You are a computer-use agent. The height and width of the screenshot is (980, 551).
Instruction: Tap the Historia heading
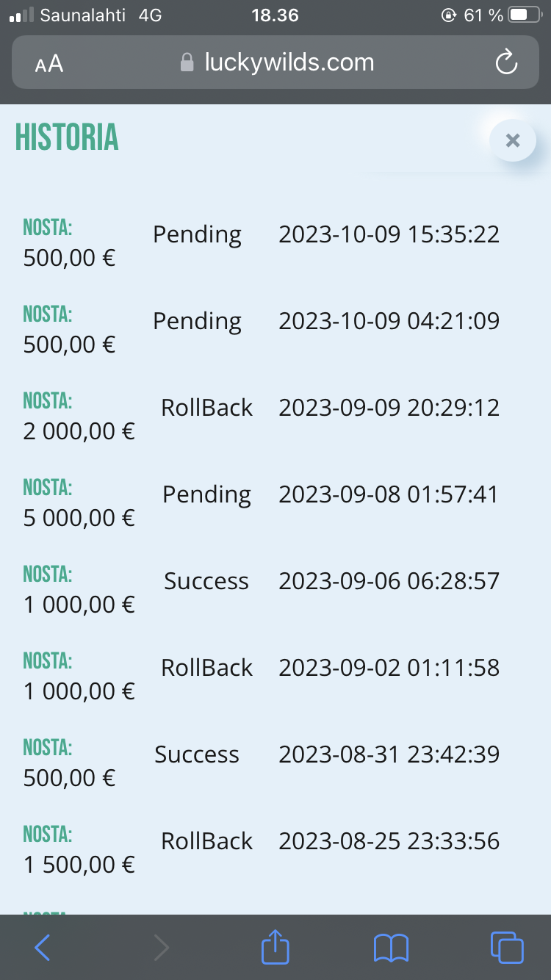pyautogui.click(x=67, y=137)
